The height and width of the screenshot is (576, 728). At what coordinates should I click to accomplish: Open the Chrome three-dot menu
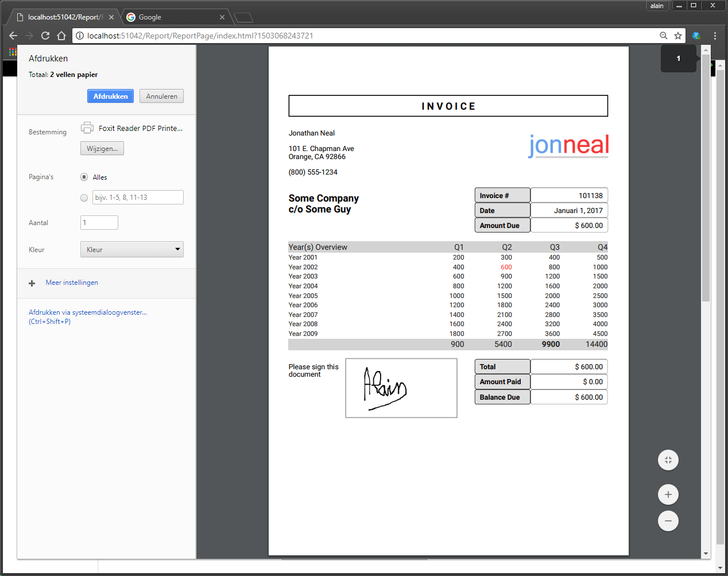pyautogui.click(x=715, y=36)
